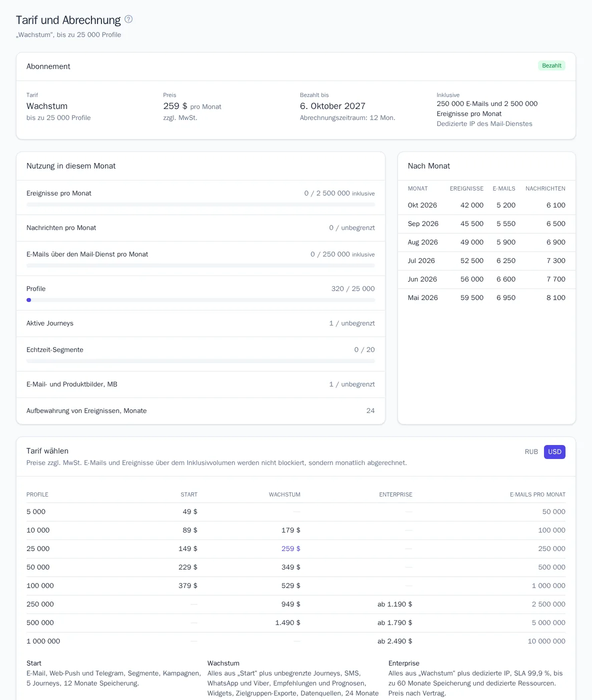Click the Profile usage progress bar
Screen dimensions: 592x700
click(x=200, y=300)
